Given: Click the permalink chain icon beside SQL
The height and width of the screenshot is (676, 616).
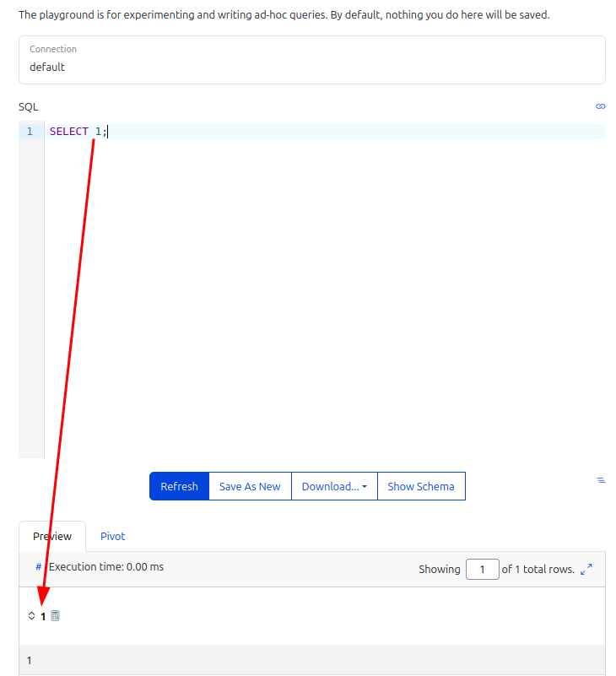Looking at the screenshot, I should [600, 106].
